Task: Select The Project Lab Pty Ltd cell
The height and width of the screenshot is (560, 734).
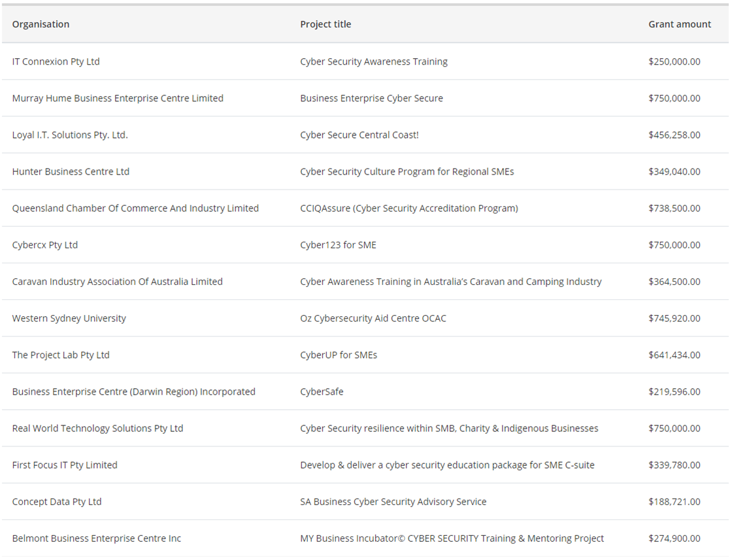Action: [x=61, y=355]
